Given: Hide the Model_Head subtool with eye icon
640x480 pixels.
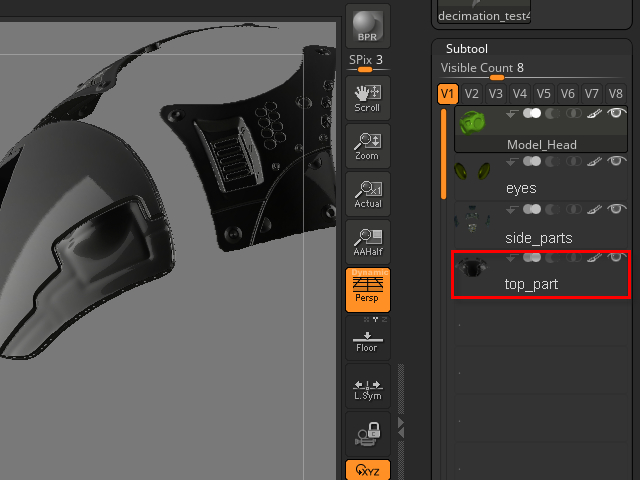Looking at the screenshot, I should coord(618,113).
